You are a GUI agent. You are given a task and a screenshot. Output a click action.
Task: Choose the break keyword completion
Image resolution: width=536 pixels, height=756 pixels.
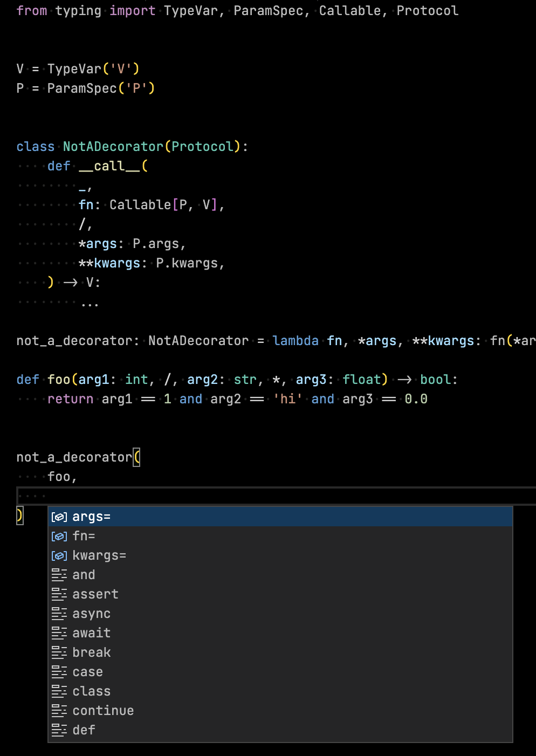pyautogui.click(x=92, y=652)
